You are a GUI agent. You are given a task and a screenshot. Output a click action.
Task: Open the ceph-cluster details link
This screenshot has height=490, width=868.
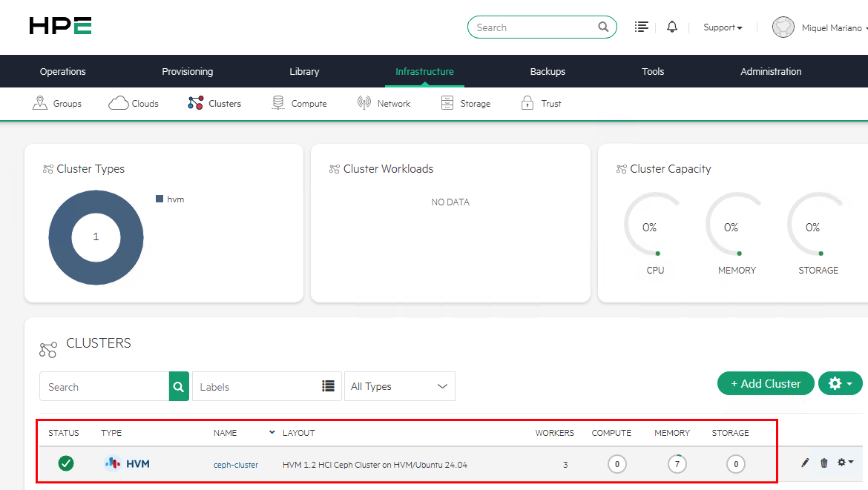pyautogui.click(x=235, y=463)
